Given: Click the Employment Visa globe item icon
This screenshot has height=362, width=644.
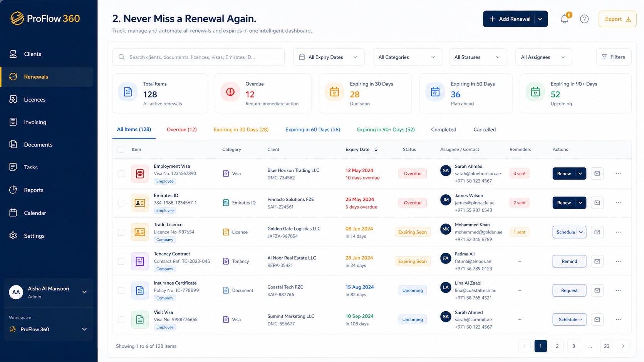Looking at the screenshot, I should point(140,173).
